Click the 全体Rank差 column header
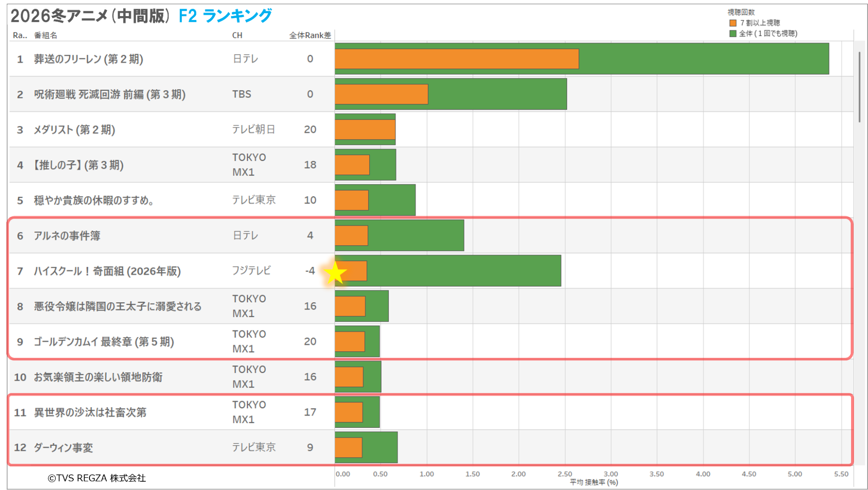 (310, 36)
